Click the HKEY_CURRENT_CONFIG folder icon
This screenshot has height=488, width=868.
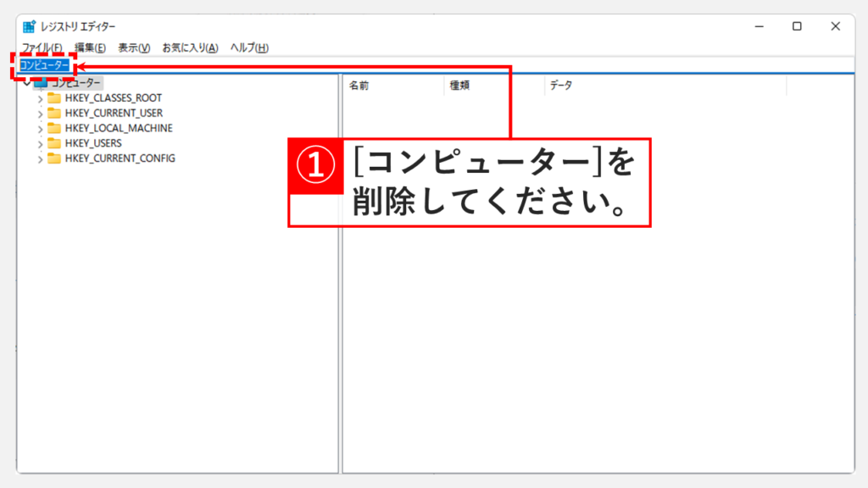[53, 158]
